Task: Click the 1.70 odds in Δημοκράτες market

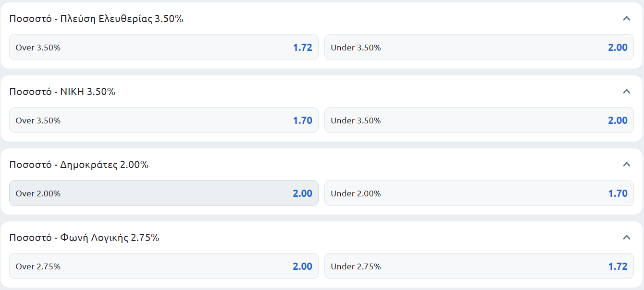Action: pos(618,193)
